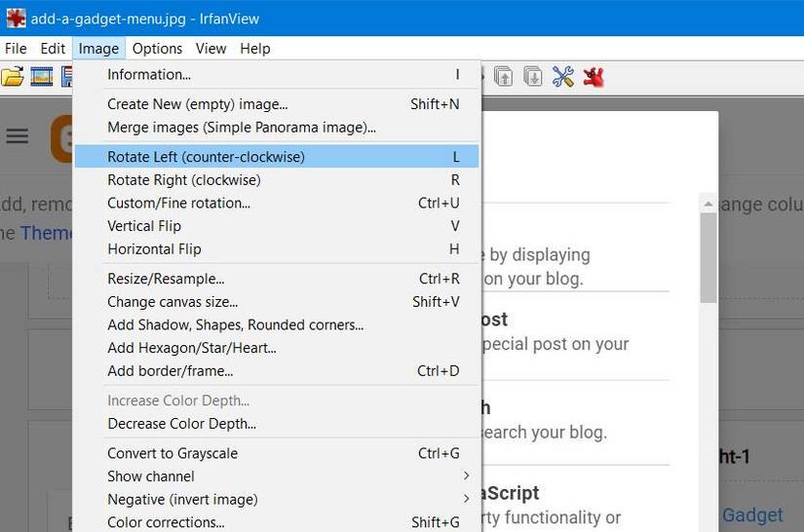Viewport: 804px width, 532px height.
Task: Click the 'earch your blog.' text
Action: coord(545,433)
